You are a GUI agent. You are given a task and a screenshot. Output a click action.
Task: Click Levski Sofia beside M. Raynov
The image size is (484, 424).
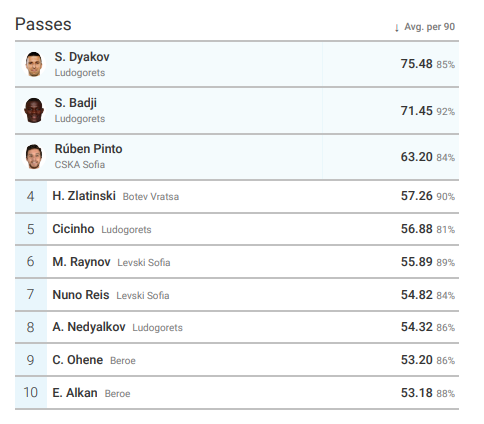click(x=144, y=263)
